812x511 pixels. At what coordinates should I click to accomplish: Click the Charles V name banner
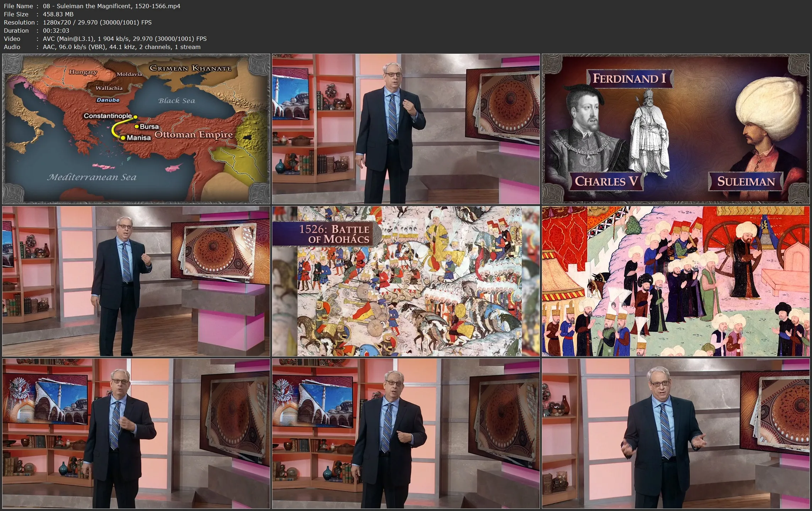coord(606,181)
